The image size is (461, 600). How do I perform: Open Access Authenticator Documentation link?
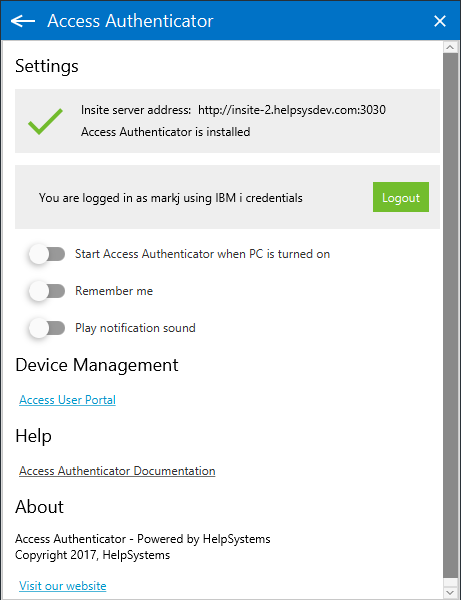[117, 471]
